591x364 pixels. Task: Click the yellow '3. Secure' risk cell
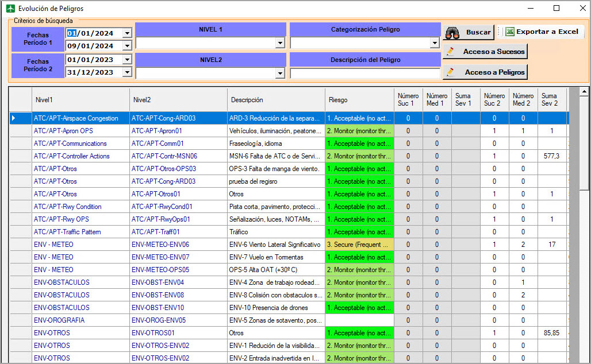point(359,245)
